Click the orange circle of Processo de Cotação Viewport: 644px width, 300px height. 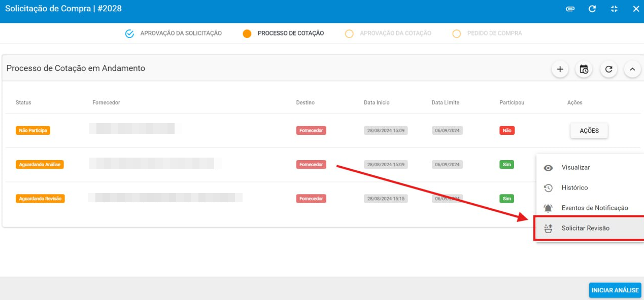(247, 34)
